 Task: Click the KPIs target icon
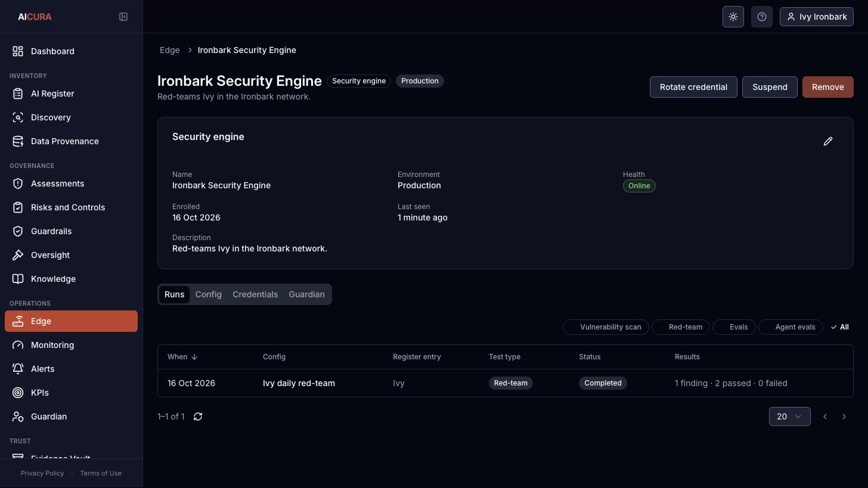coord(18,393)
